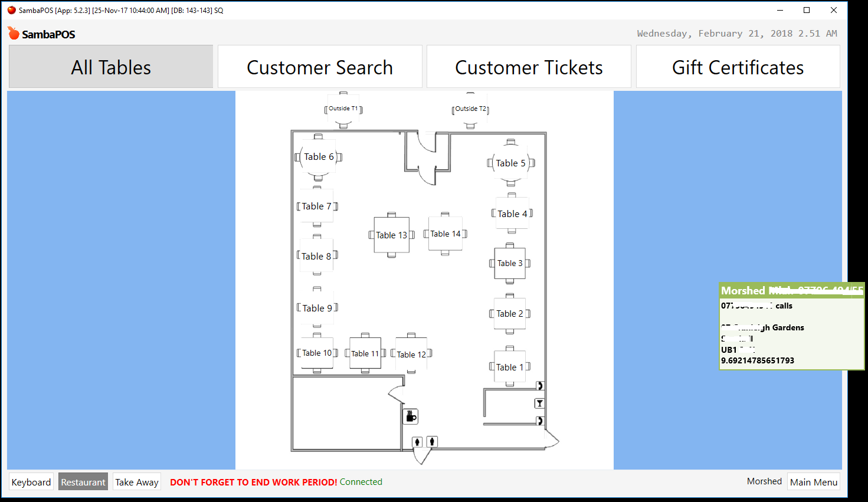Click the upper telephone icon near Table 1
Screen dimensions: 868x502
tap(539, 386)
